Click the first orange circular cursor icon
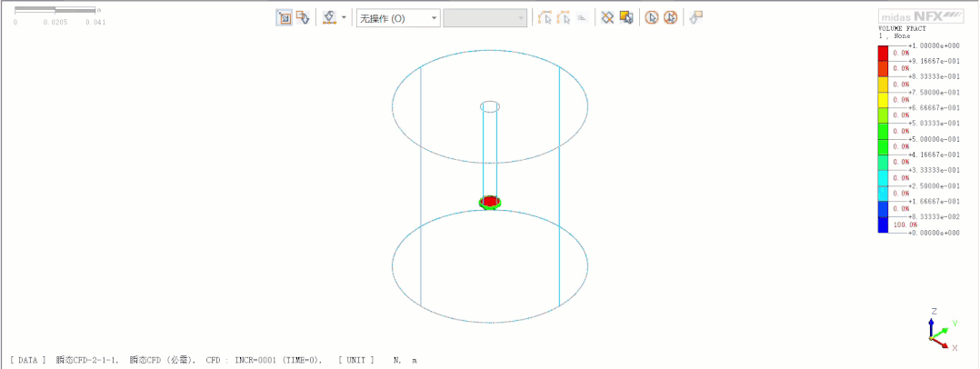The image size is (980, 369). coord(651,17)
